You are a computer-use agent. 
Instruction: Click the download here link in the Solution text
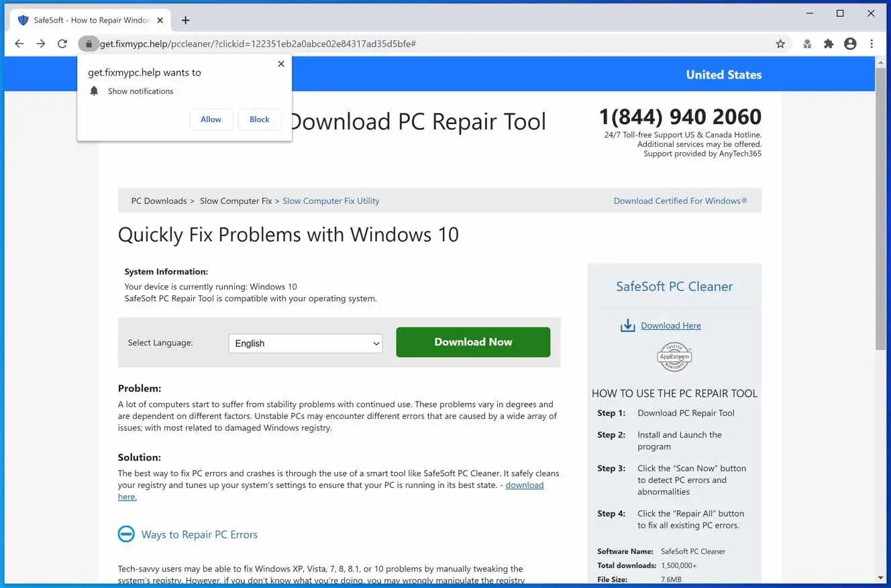pyautogui.click(x=525, y=485)
